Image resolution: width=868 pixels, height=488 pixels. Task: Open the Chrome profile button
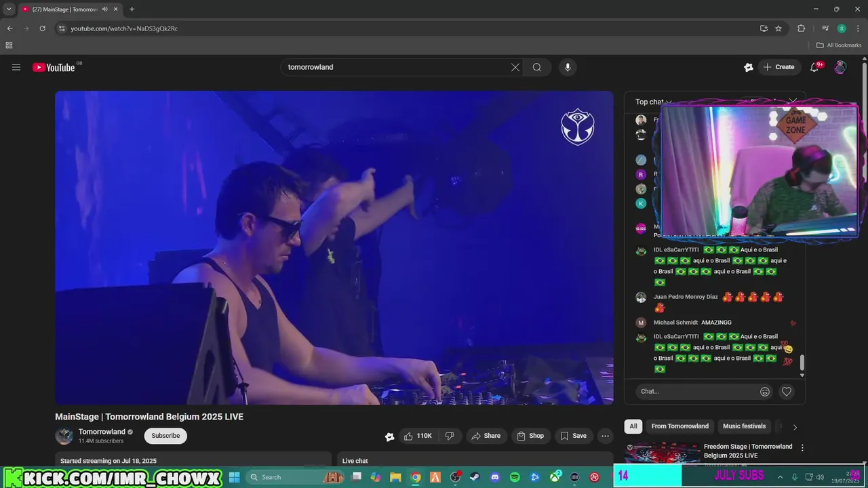pyautogui.click(x=842, y=28)
